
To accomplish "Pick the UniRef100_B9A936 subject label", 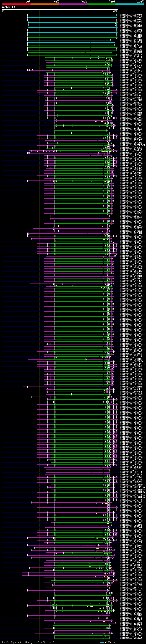I will [131, 151].
